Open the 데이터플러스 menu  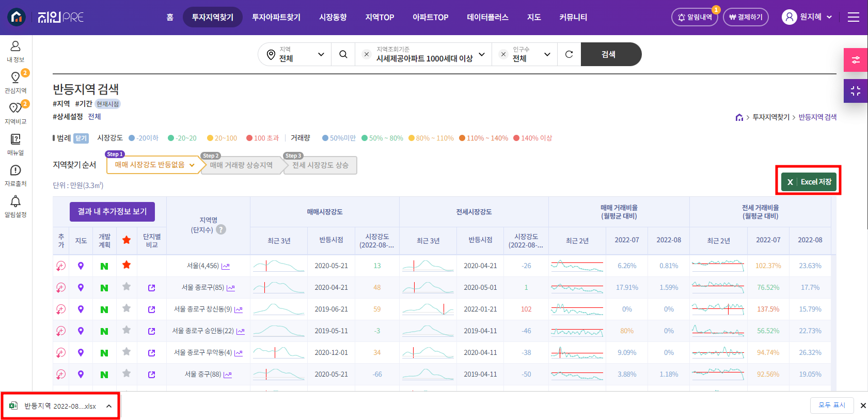coord(487,17)
